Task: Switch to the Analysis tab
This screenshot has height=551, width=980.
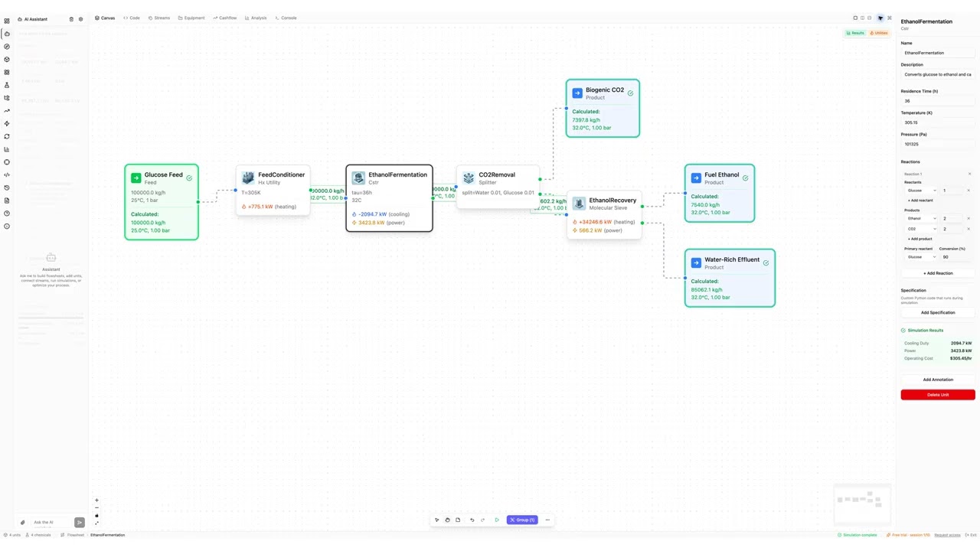Action: tap(256, 18)
